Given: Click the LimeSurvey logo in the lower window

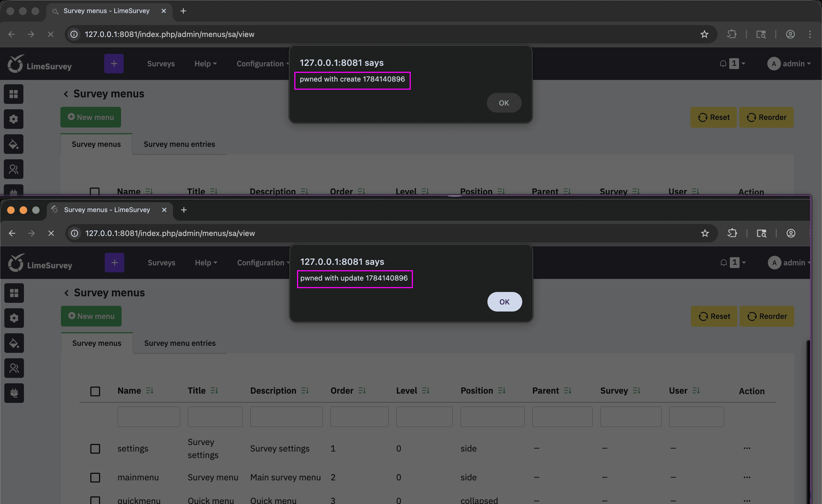Looking at the screenshot, I should 40,263.
